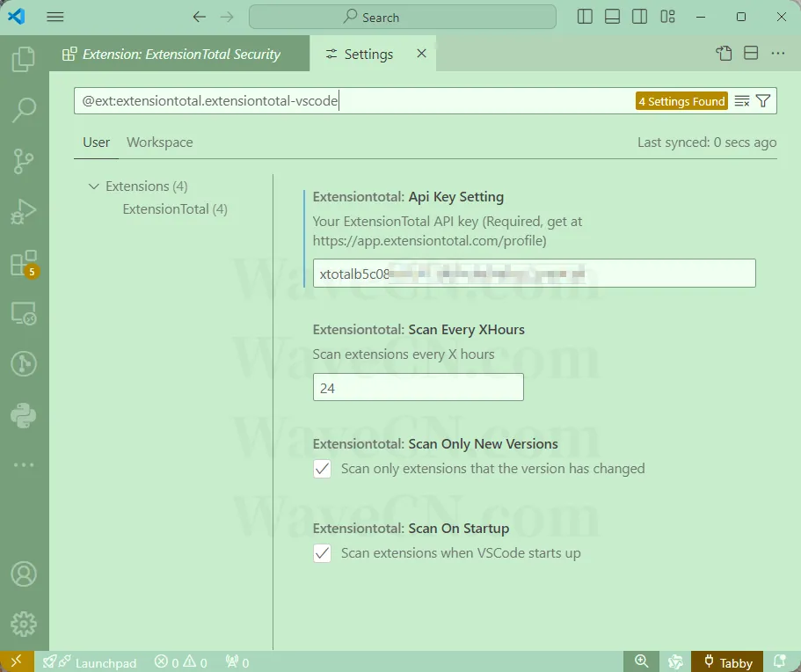
Task: Open the circular git branch activity icon
Action: coord(24,364)
